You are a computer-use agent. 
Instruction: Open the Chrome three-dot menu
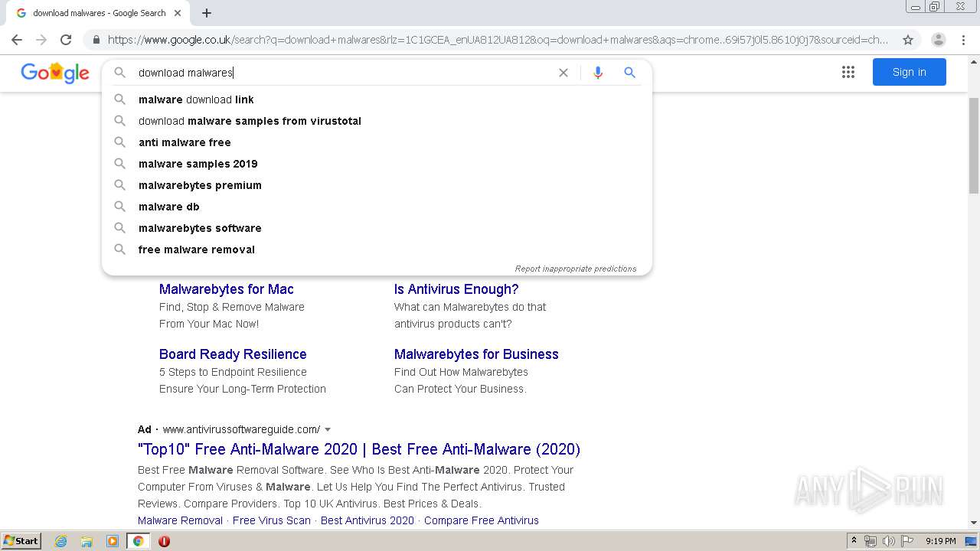tap(963, 40)
